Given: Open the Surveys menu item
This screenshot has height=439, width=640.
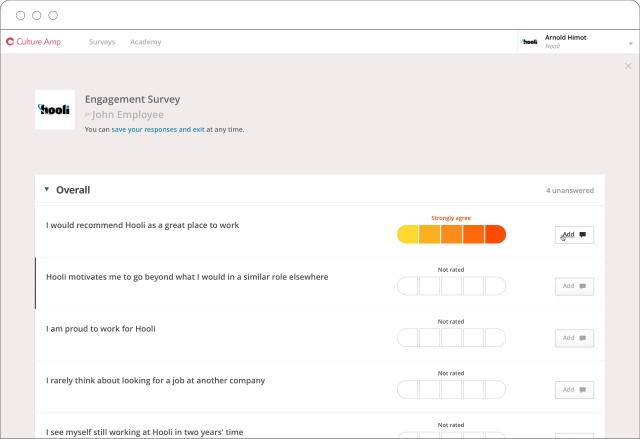Looking at the screenshot, I should [102, 42].
